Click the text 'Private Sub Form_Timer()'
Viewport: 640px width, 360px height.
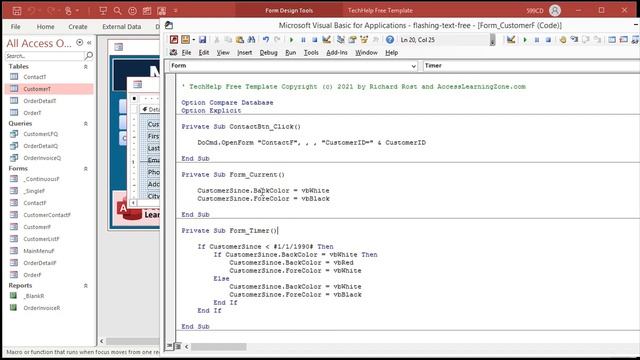pos(229,231)
